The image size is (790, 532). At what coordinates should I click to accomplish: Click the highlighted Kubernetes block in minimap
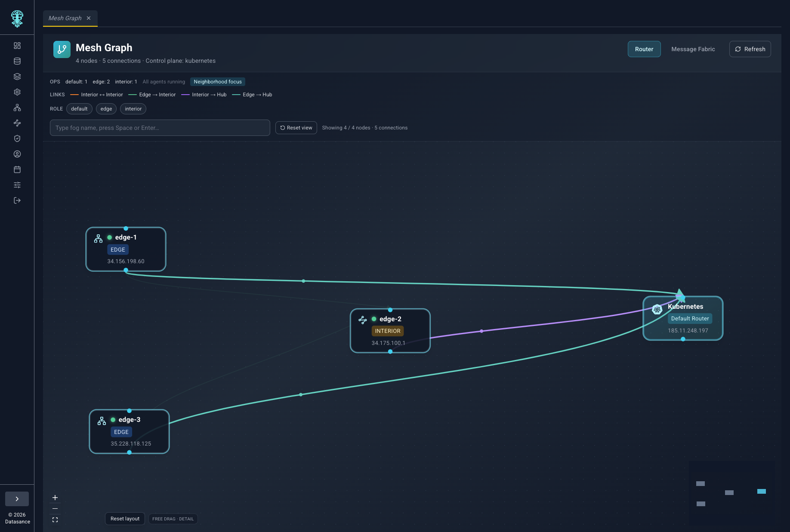(762, 491)
